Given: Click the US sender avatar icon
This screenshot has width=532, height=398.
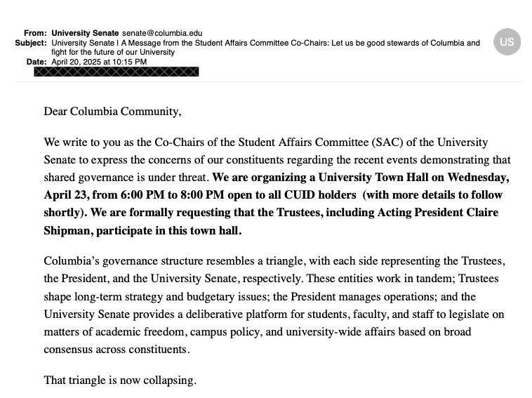Looking at the screenshot, I should 507,41.
